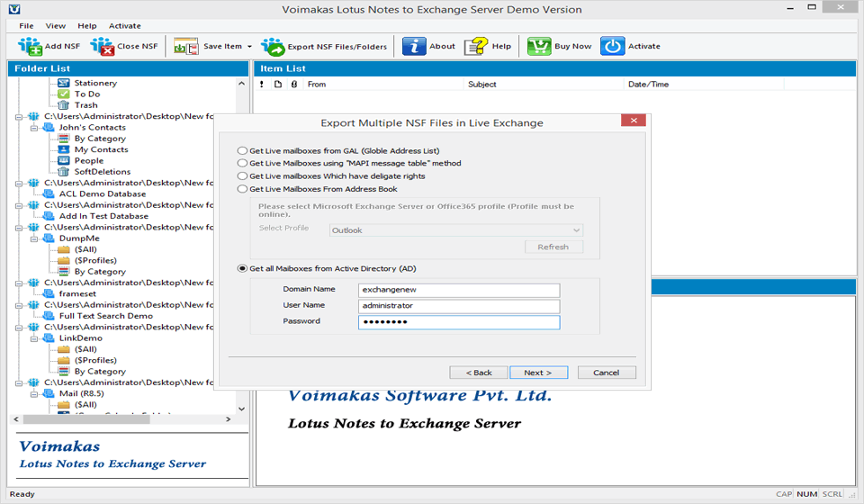864x504 pixels.
Task: Select Get Live mailboxes from GAL option
Action: coord(242,150)
